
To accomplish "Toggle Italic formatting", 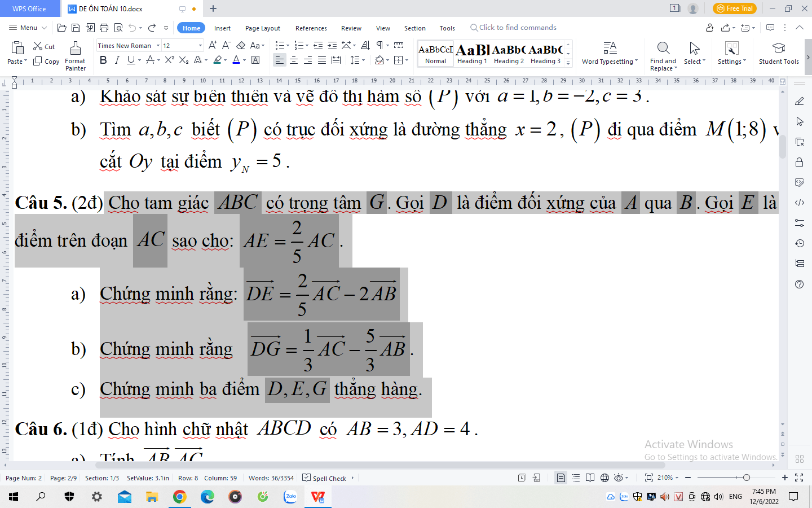I will coord(117,60).
